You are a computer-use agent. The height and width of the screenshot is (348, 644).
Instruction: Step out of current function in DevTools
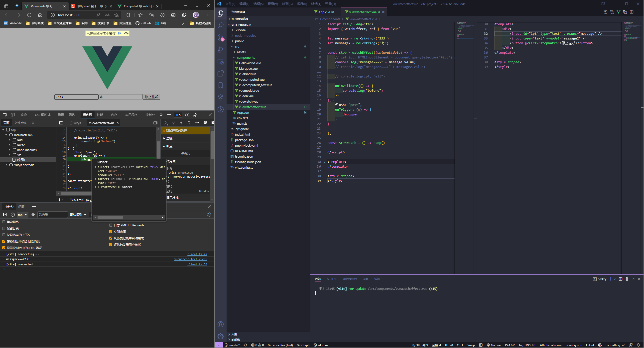click(189, 123)
